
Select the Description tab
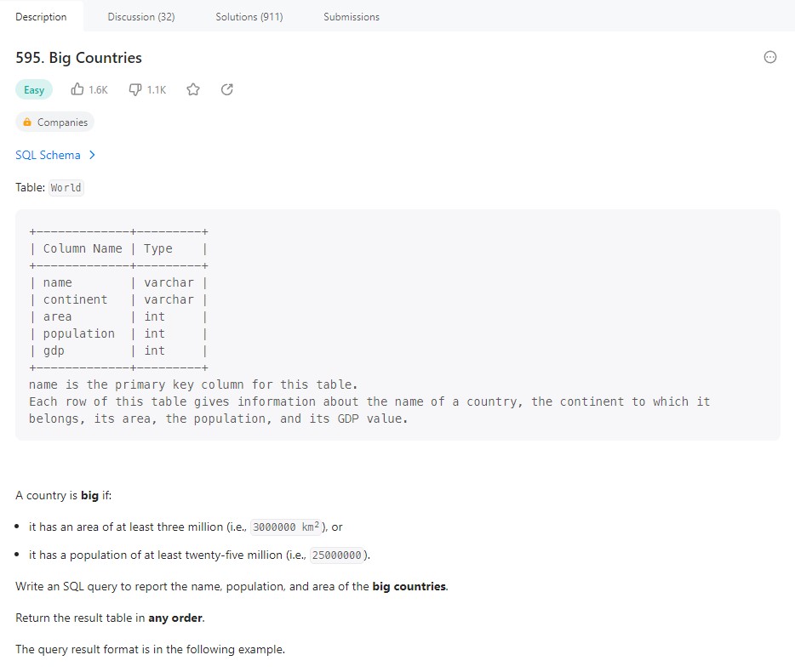41,17
